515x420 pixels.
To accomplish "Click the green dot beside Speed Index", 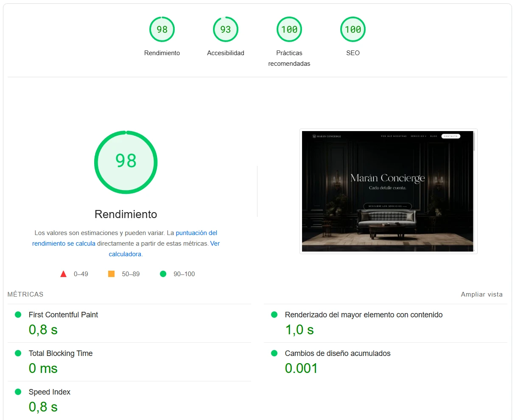I will (18, 392).
